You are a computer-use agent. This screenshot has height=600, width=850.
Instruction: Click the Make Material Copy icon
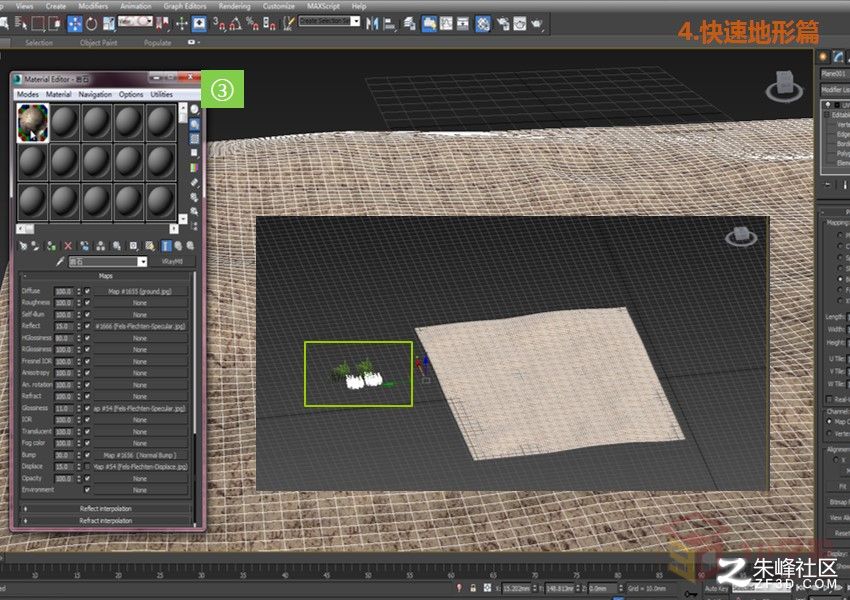85,246
